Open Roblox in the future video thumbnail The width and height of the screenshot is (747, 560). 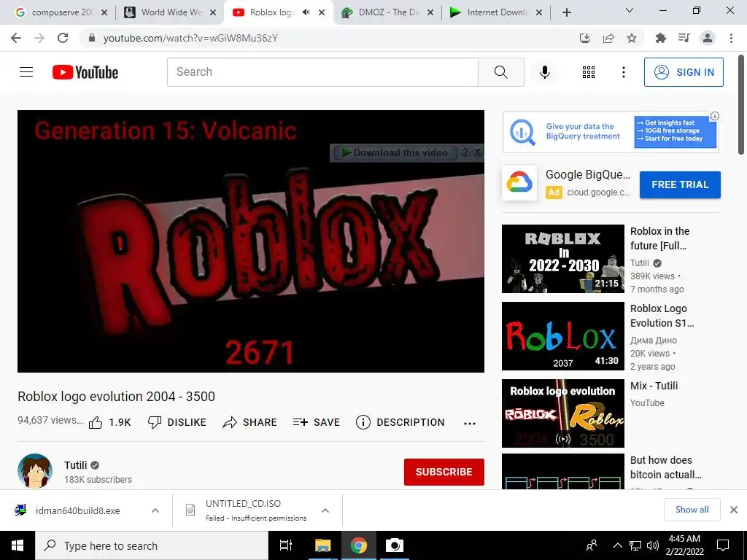[562, 259]
